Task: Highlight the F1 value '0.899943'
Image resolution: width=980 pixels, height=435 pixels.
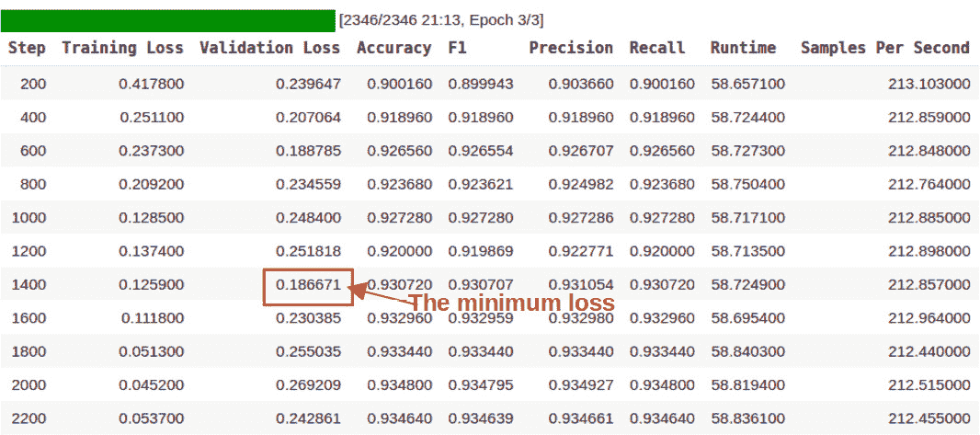Action: pyautogui.click(x=481, y=85)
